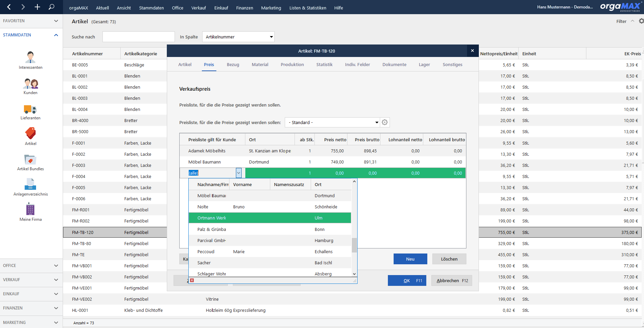This screenshot has width=644, height=328.
Task: Select Peccoud Marie from the customer list
Action: [270, 251]
